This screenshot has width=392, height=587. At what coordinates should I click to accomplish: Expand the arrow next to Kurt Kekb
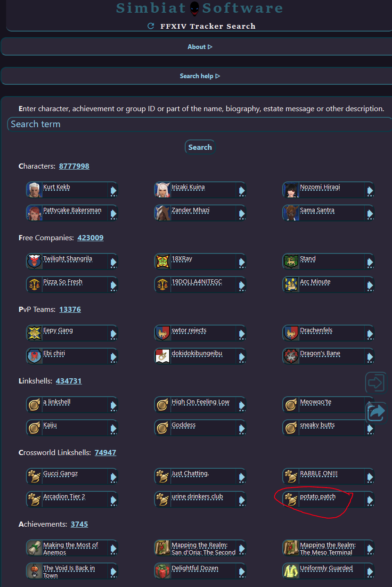pyautogui.click(x=113, y=190)
